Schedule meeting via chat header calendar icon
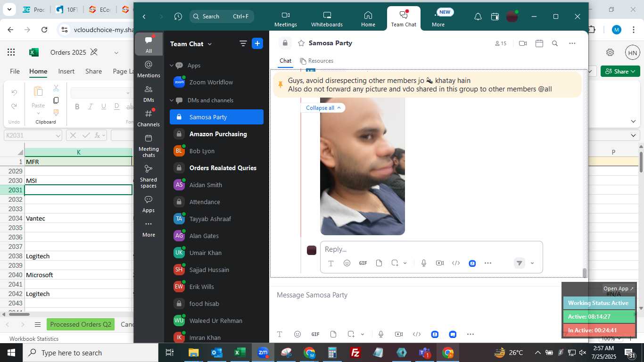The image size is (644, 362). coord(539,43)
